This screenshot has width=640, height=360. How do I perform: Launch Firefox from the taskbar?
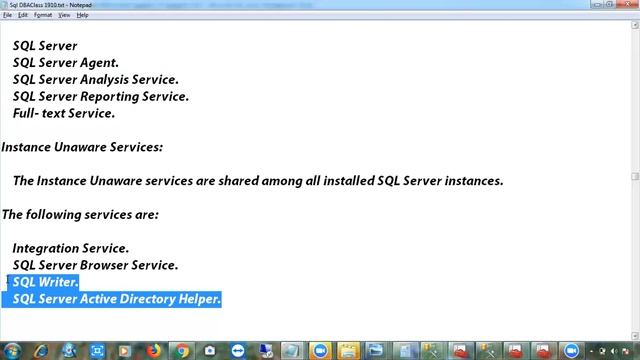pos(153,351)
